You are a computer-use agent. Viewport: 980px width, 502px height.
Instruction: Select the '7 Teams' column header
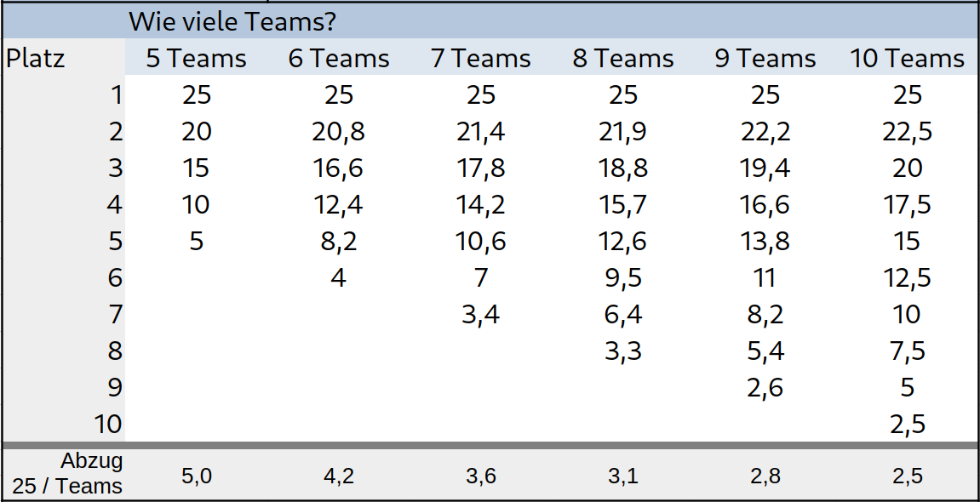(480, 58)
